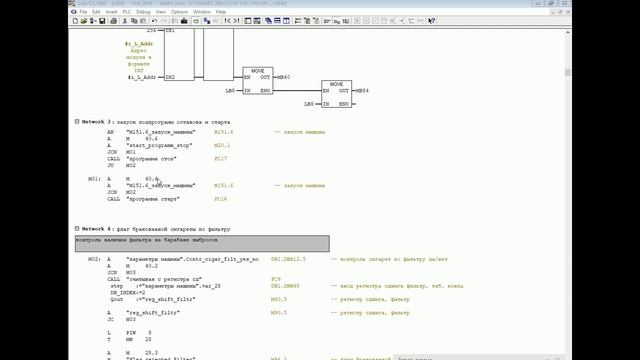This screenshot has height=360, width=640.
Task: Open the Options menu
Action: 179,12
